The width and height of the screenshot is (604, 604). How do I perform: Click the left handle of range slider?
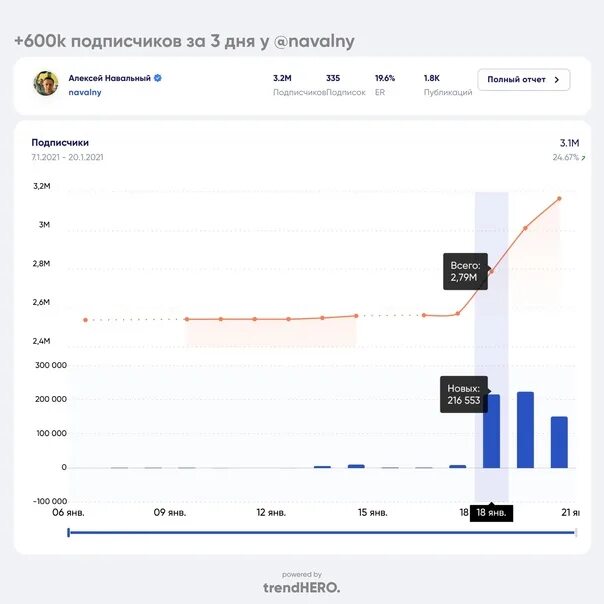point(69,533)
